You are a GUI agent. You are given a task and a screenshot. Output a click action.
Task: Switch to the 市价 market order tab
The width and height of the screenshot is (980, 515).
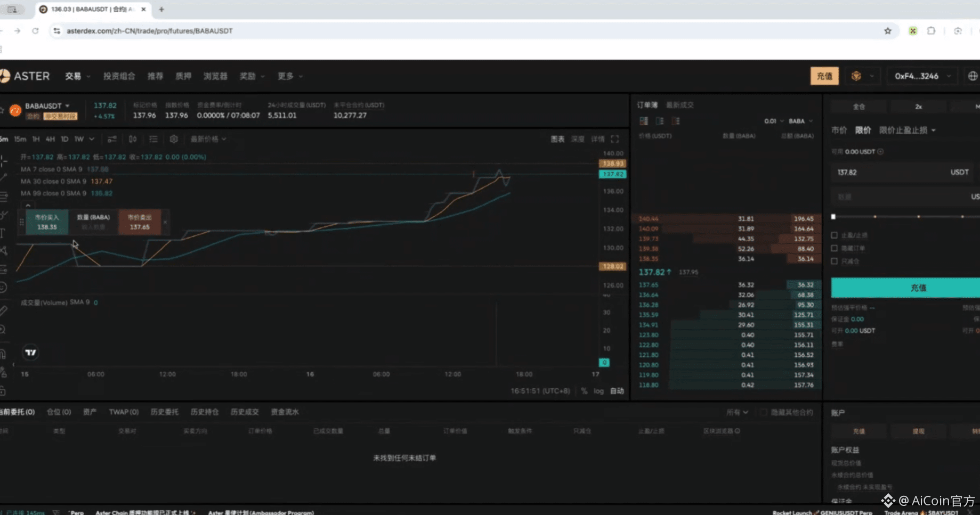click(839, 130)
